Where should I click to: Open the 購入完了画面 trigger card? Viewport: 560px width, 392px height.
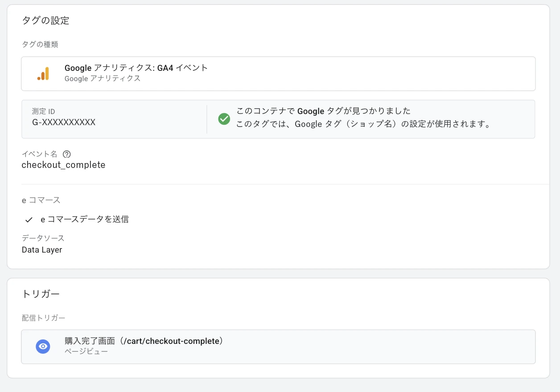278,347
